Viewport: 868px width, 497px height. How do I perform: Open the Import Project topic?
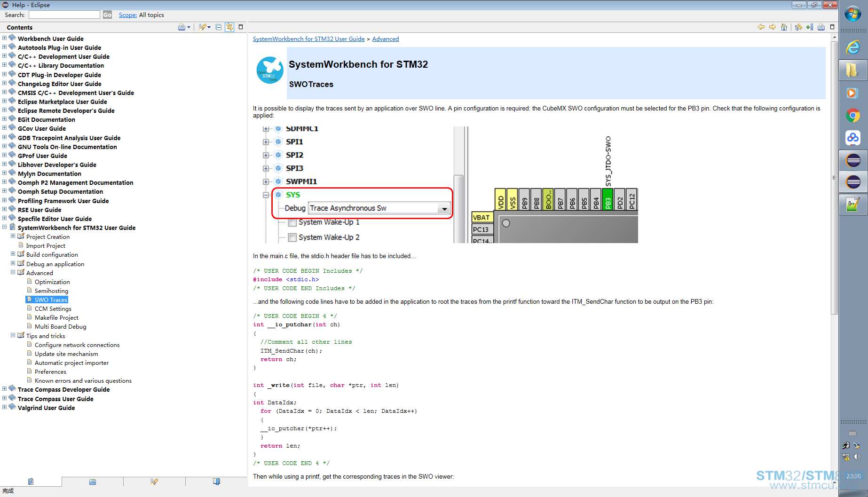(46, 246)
